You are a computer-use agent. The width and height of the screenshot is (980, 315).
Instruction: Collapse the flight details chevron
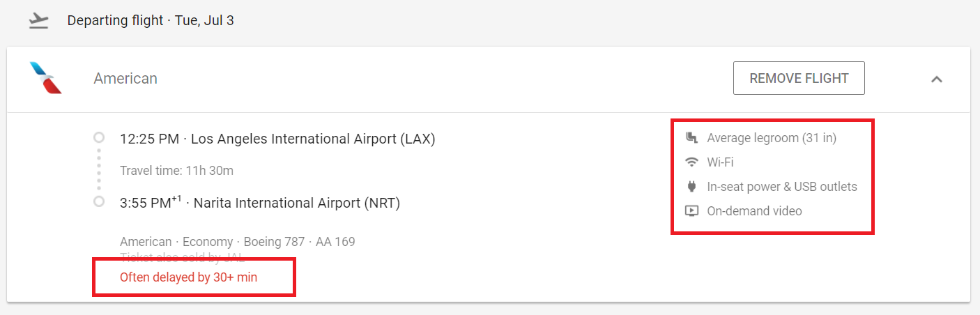point(937,79)
